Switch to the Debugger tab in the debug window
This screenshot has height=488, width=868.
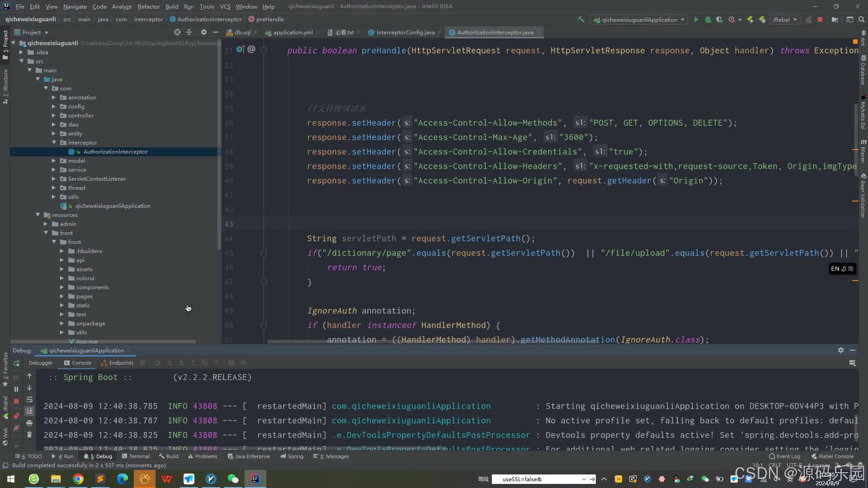tap(40, 362)
